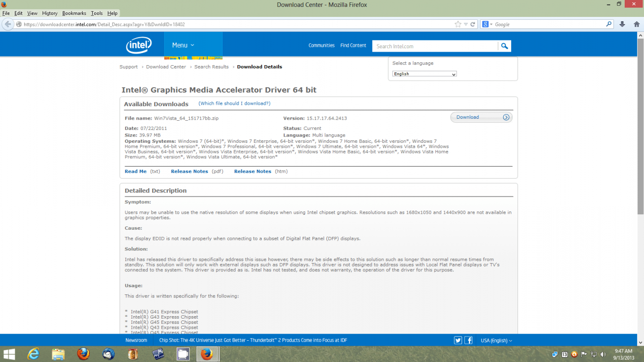Click the first Firefox taskbar icon
This screenshot has height=362, width=644.
click(84, 354)
